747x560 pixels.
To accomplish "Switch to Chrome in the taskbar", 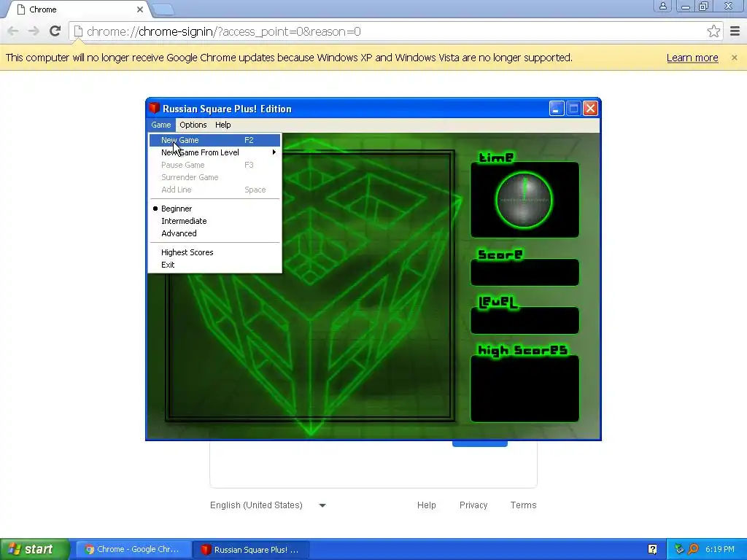I will pos(133,549).
